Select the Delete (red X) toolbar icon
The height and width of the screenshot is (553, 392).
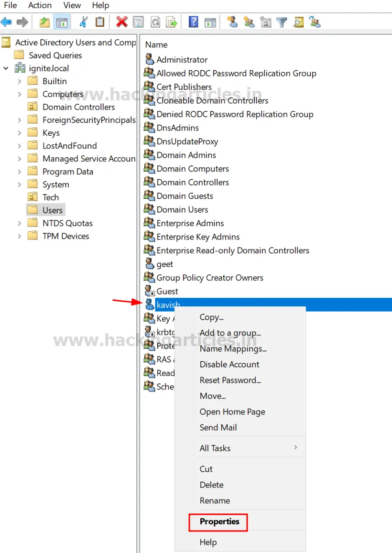coord(121,22)
